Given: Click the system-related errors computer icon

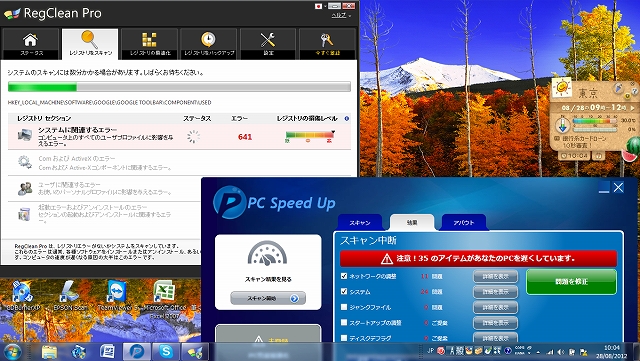Looking at the screenshot, I should tap(24, 135).
